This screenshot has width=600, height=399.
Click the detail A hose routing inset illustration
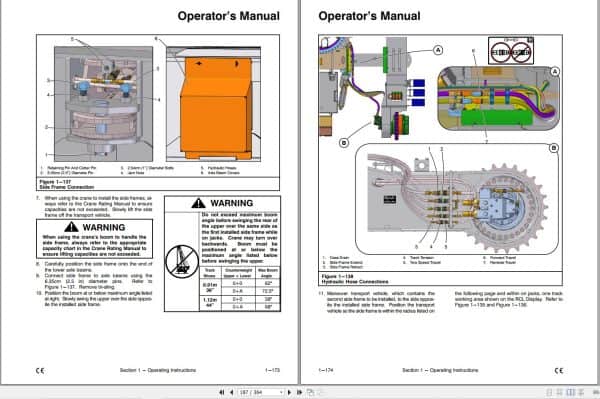coord(498,98)
